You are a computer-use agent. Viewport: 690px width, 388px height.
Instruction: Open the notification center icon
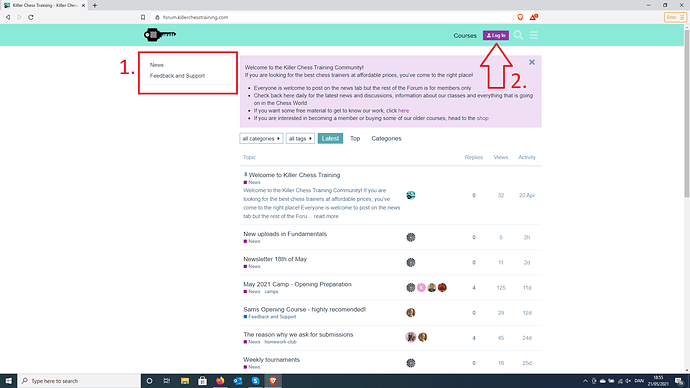point(679,381)
